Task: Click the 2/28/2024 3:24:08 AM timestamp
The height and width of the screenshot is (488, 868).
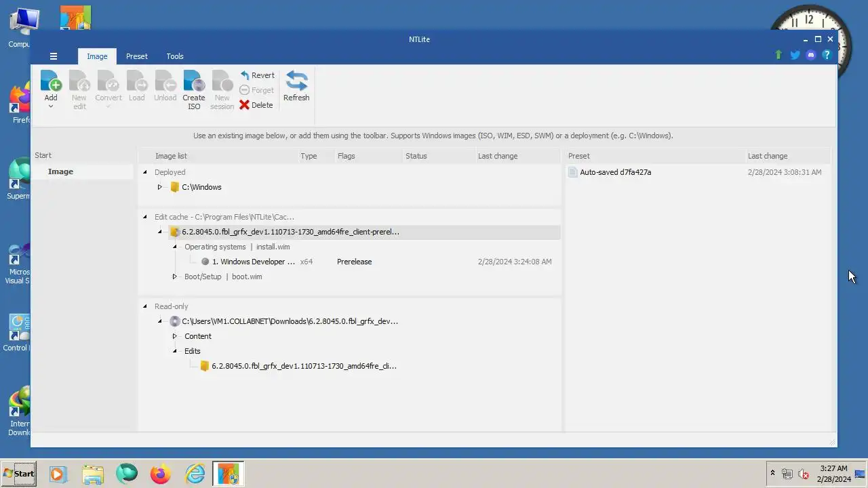Action: pyautogui.click(x=515, y=262)
